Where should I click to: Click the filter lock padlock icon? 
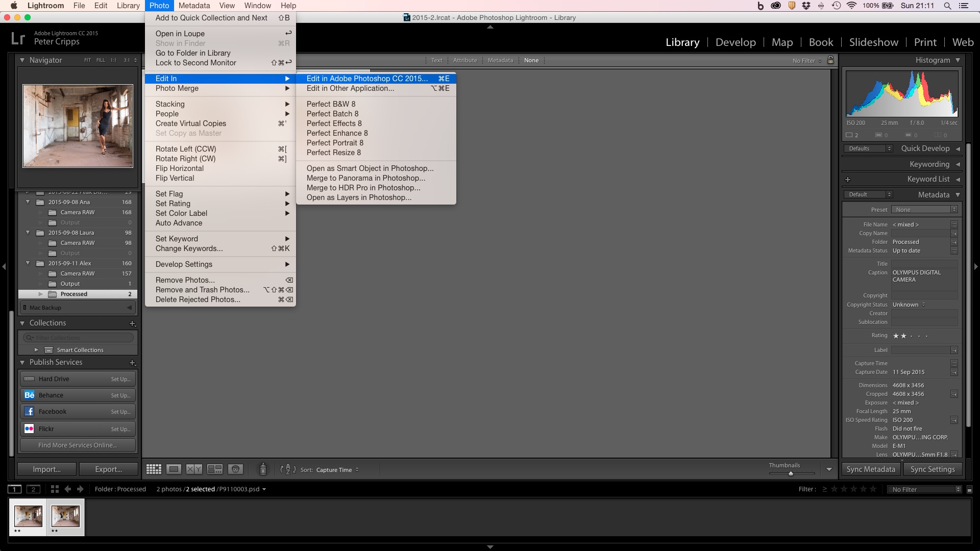(830, 60)
